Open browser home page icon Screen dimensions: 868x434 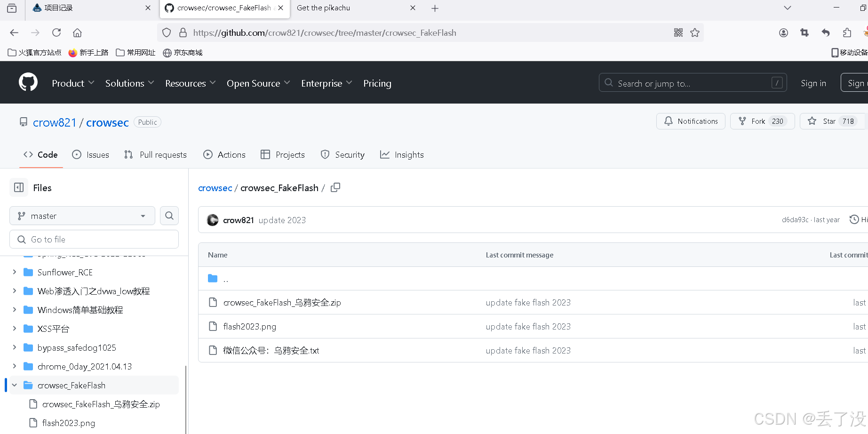(x=77, y=32)
